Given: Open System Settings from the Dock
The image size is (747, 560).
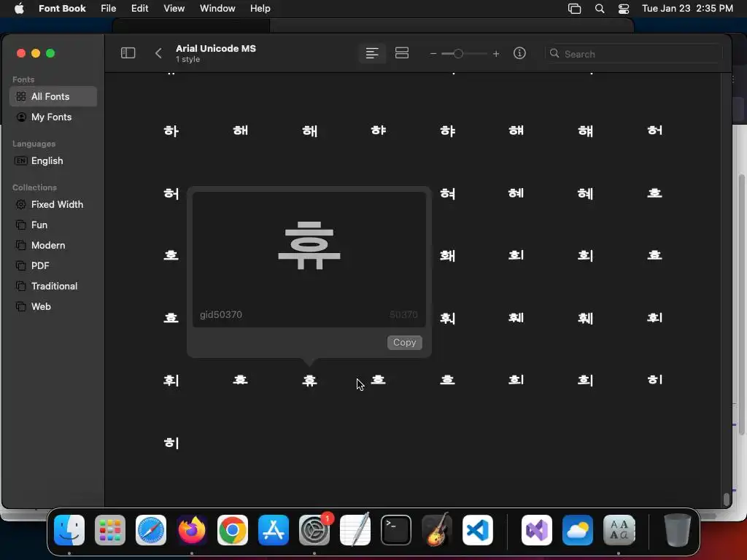Looking at the screenshot, I should tap(314, 531).
